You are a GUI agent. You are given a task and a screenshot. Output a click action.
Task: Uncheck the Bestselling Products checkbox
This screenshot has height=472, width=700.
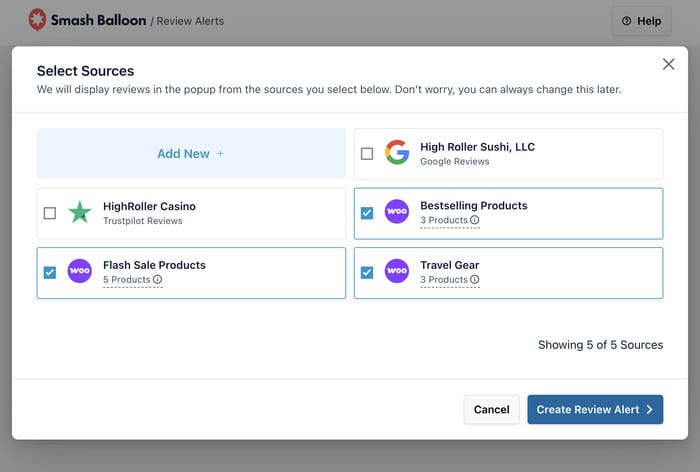pos(367,213)
